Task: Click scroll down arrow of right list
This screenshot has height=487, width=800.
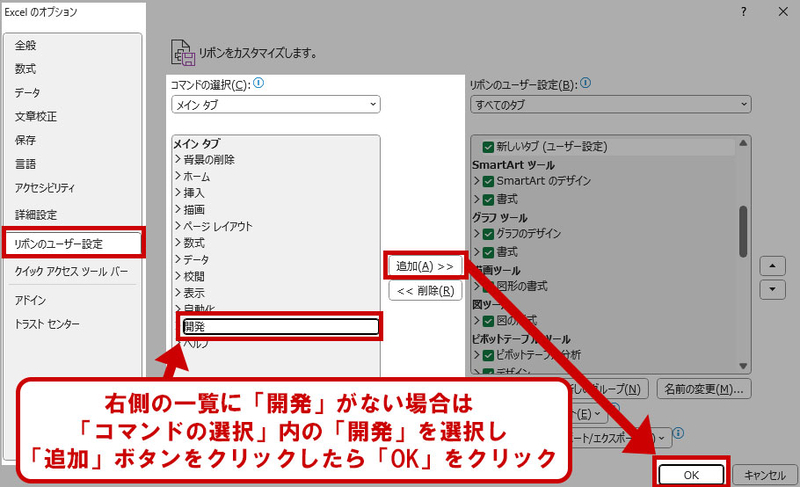Action: pyautogui.click(x=743, y=366)
